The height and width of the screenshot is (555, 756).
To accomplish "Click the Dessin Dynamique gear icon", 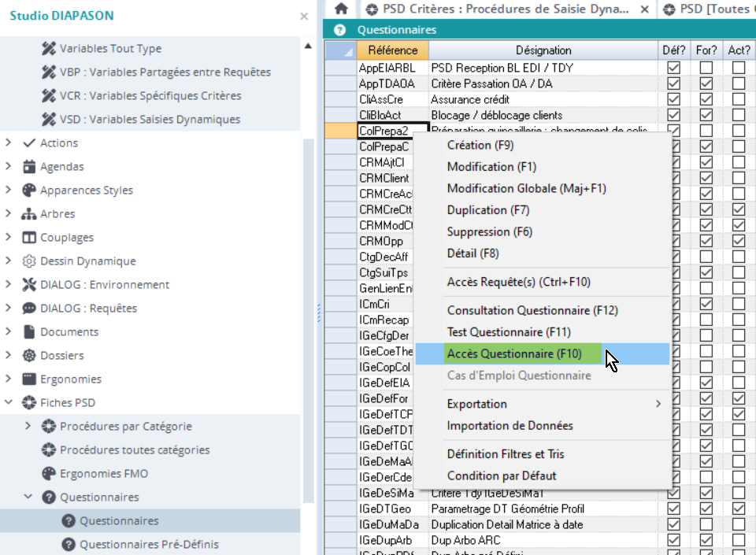I will 29,261.
